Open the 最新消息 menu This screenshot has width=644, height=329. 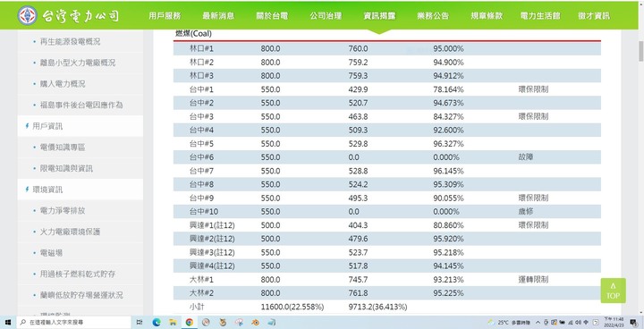(x=218, y=16)
